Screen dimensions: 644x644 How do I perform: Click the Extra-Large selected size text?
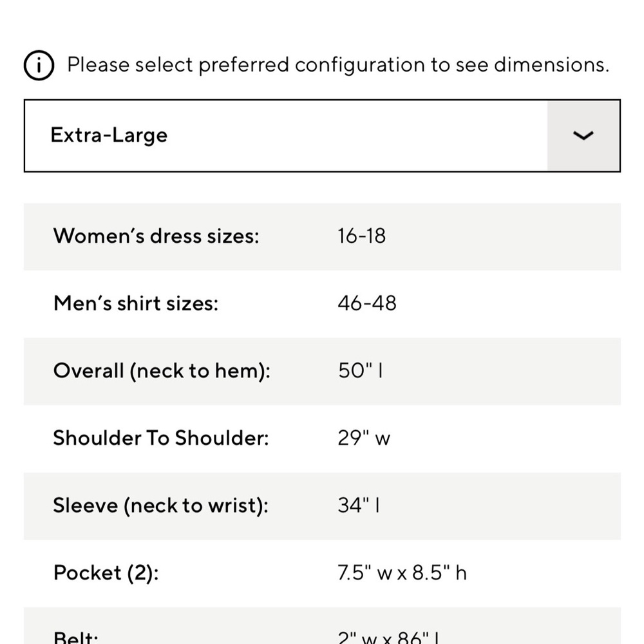pos(109,135)
